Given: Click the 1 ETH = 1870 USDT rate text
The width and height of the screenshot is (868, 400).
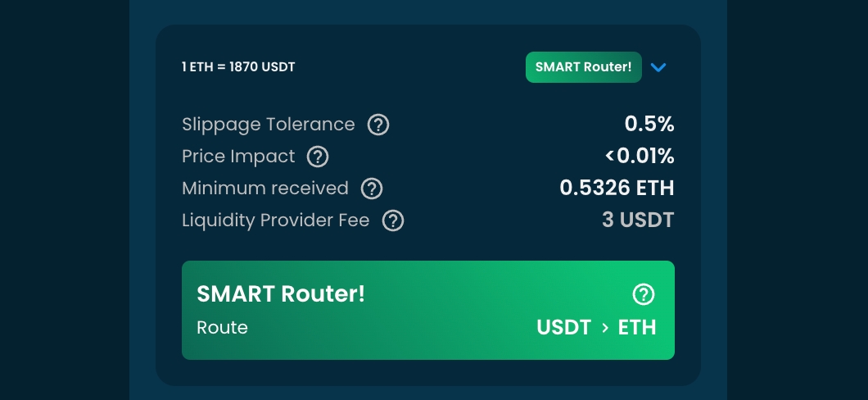Looking at the screenshot, I should [238, 67].
